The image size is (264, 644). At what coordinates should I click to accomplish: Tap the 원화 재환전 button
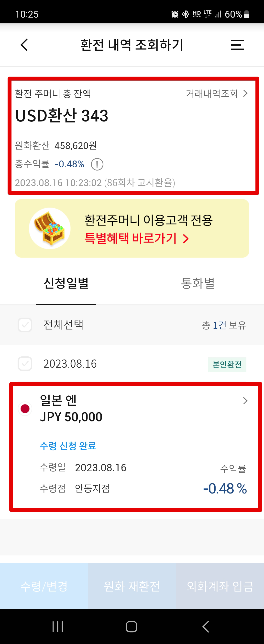tap(132, 586)
